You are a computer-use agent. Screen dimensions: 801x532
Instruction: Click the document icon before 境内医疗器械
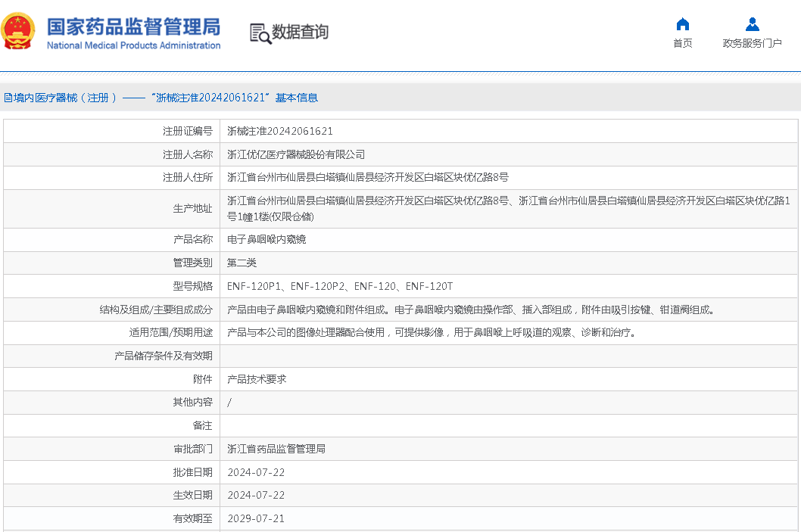8,98
